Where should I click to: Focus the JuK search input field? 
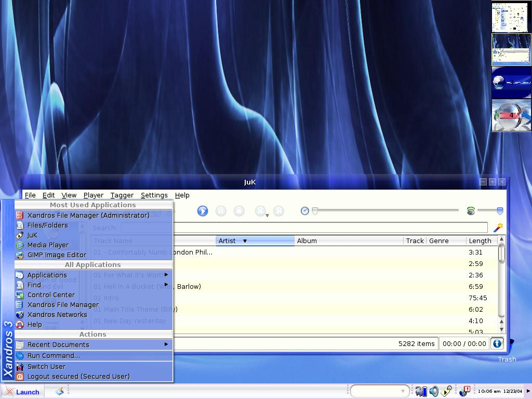pos(304,228)
